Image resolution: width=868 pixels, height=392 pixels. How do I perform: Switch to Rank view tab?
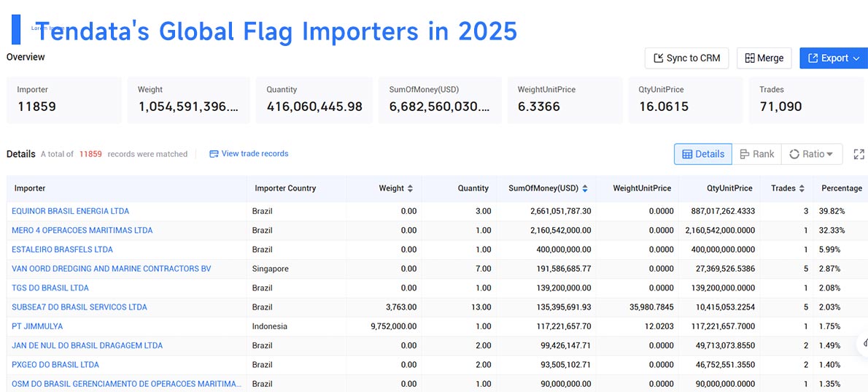(x=756, y=154)
